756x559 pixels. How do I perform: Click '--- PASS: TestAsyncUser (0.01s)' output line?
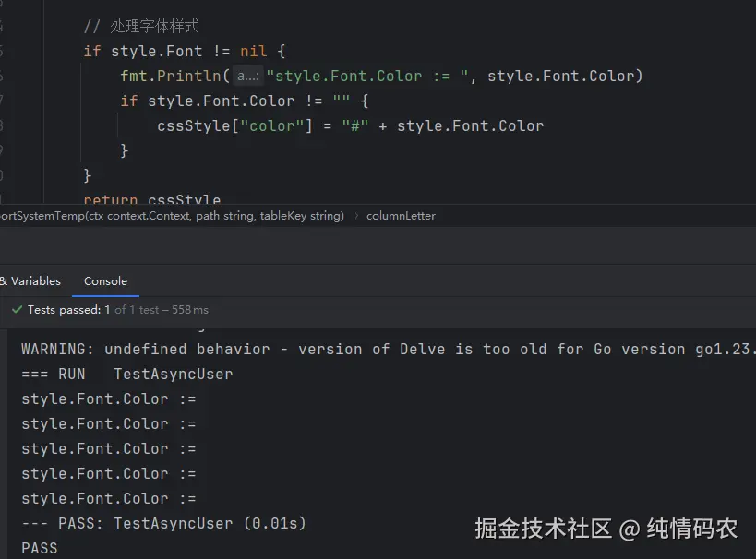click(x=163, y=524)
